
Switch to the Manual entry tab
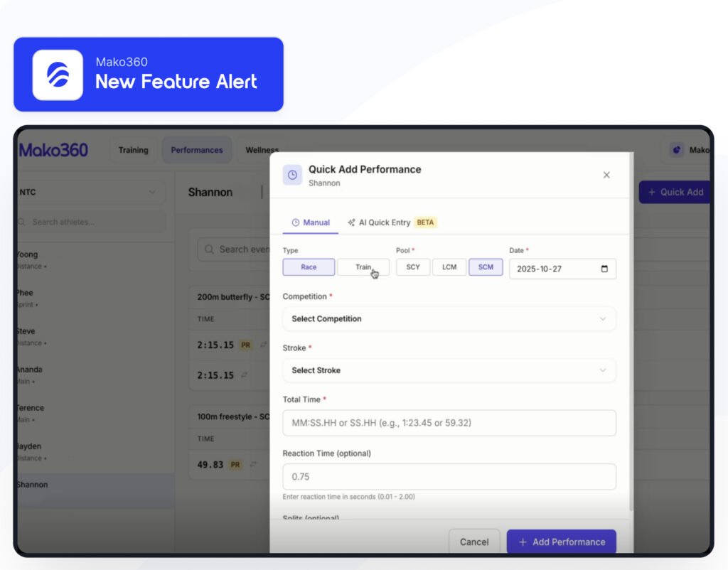(311, 222)
